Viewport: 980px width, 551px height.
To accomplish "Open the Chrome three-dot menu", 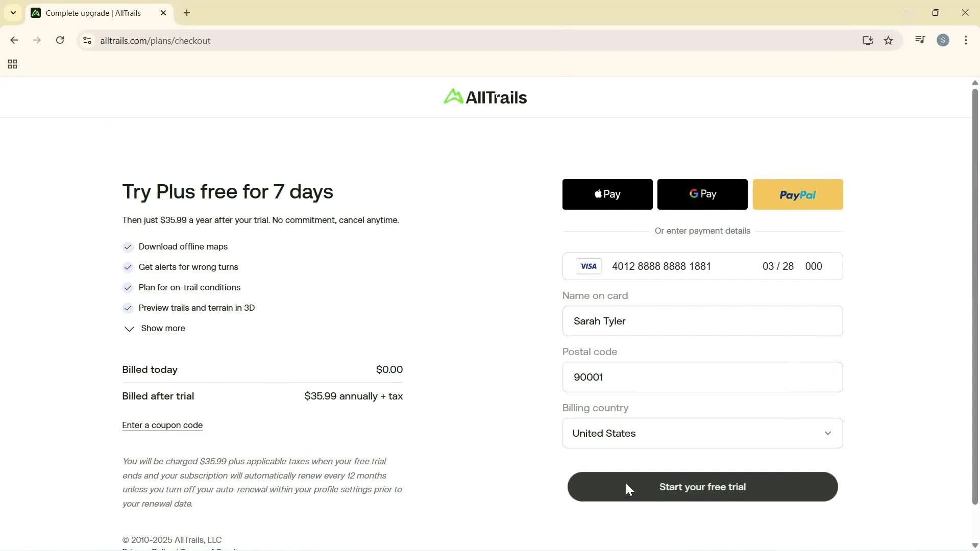I will pyautogui.click(x=966, y=40).
